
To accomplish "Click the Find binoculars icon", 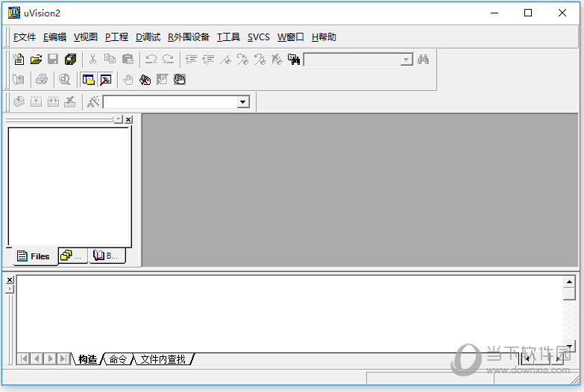I will (423, 59).
